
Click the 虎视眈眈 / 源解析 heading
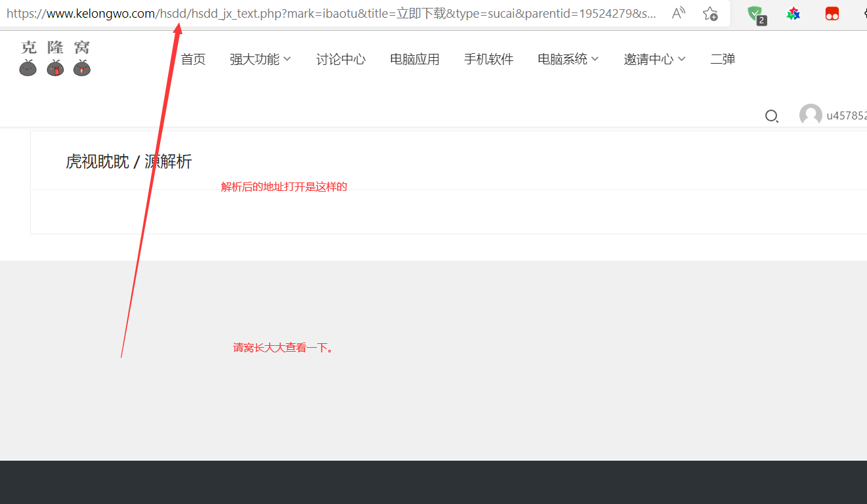point(129,161)
